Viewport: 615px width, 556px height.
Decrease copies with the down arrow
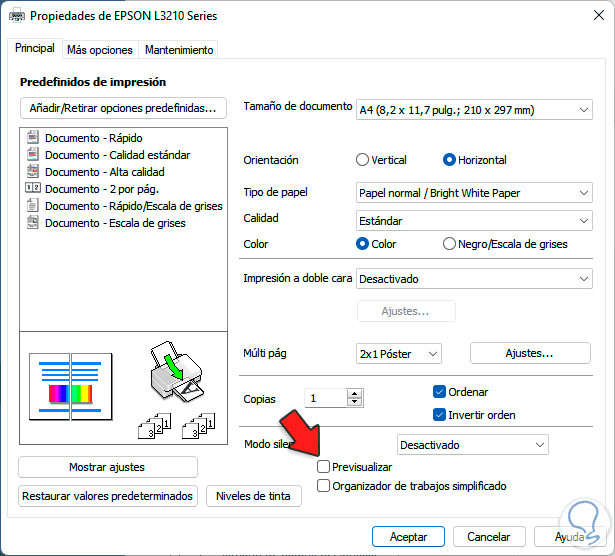tap(355, 402)
